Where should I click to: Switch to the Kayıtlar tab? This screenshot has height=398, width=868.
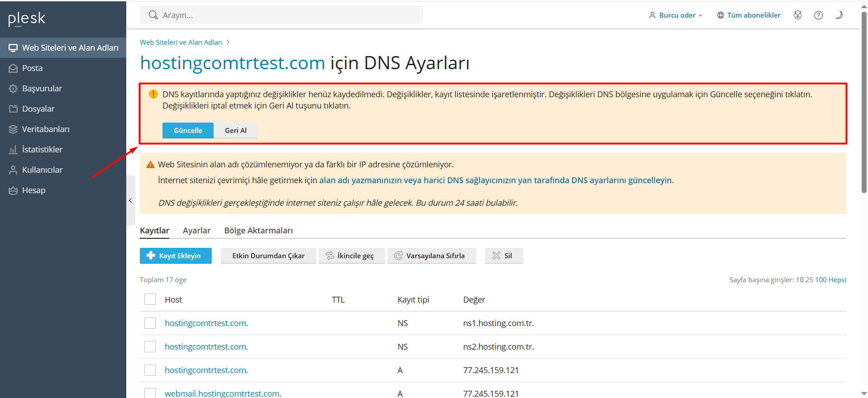[154, 231]
